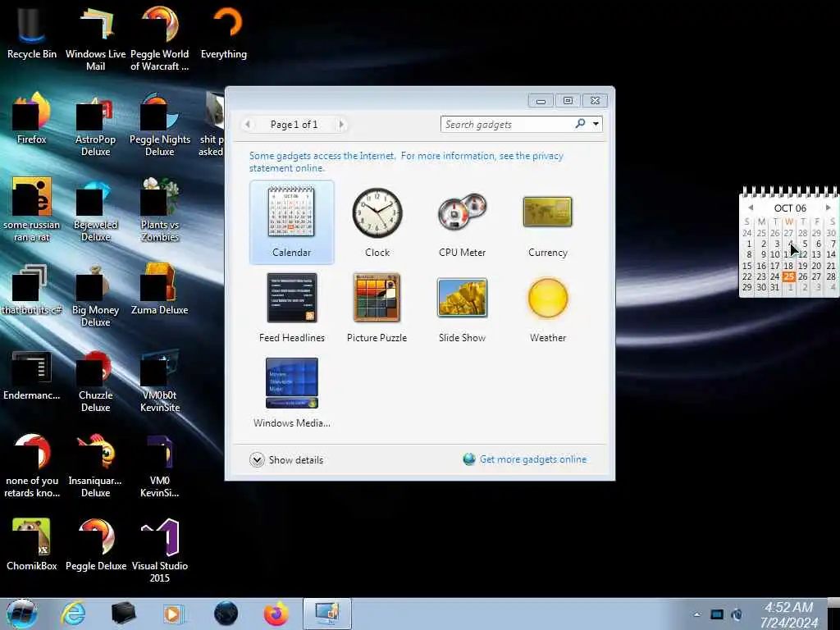840x630 pixels.
Task: Select day 10 on calendar gadget
Action: pyautogui.click(x=774, y=254)
